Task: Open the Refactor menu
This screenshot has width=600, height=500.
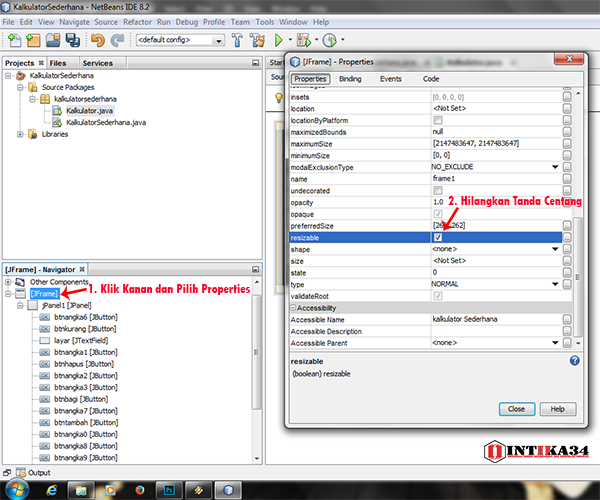Action: pos(137,22)
